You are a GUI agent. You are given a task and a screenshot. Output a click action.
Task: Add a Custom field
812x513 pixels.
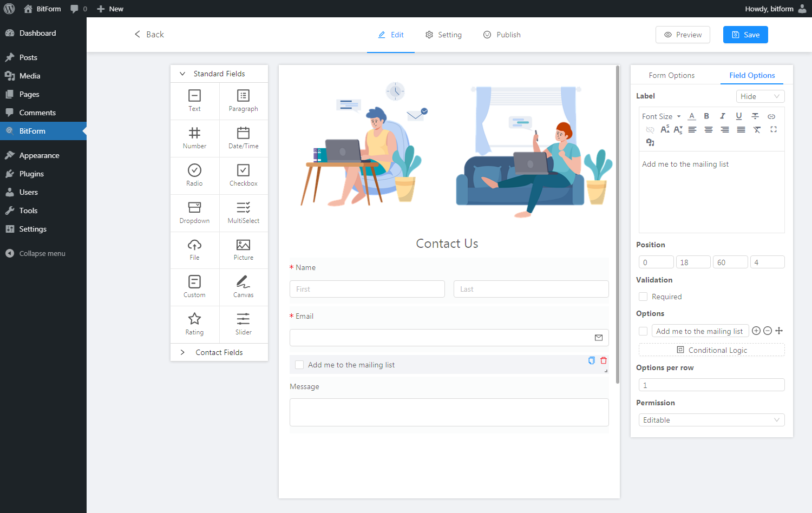[194, 287]
